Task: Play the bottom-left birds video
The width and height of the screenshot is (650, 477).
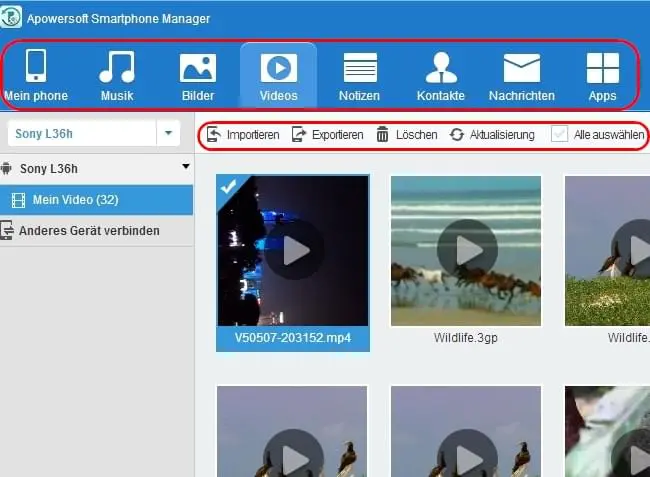Action: [293, 453]
